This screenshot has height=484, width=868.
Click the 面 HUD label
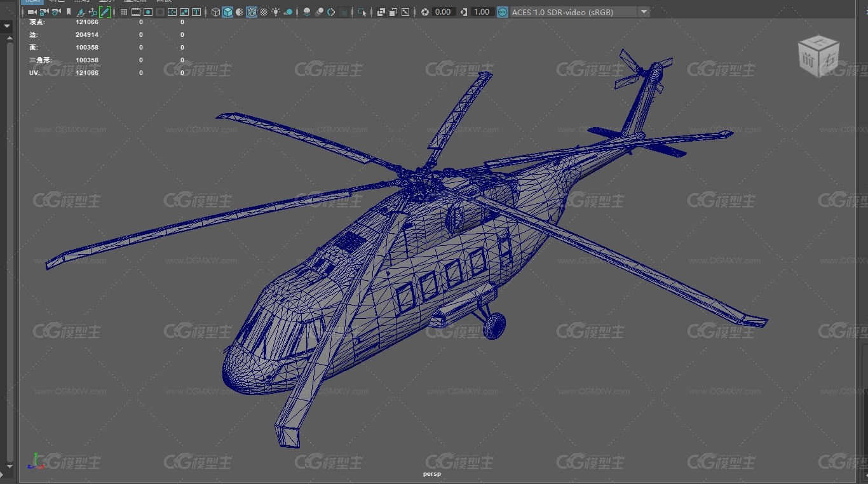[33, 48]
